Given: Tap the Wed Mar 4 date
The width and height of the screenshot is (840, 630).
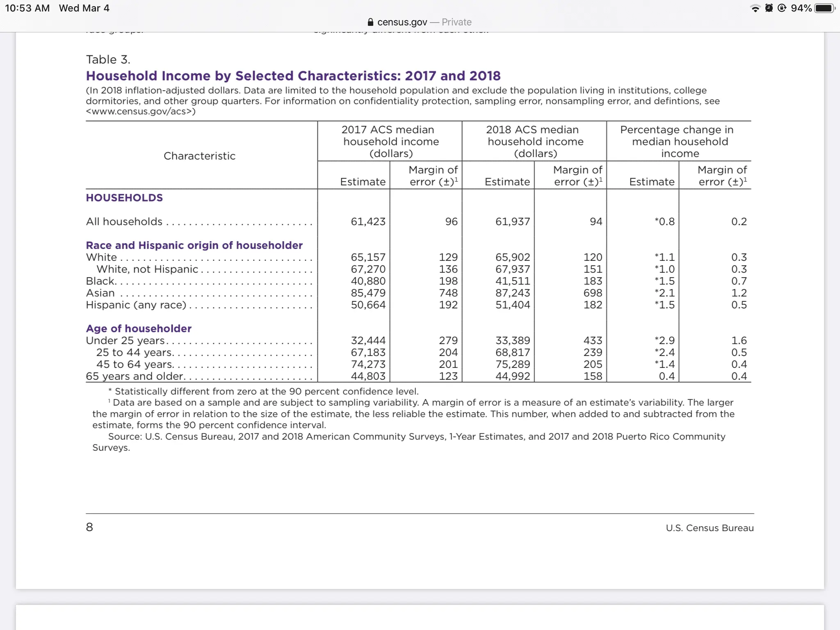Looking at the screenshot, I should coord(84,8).
